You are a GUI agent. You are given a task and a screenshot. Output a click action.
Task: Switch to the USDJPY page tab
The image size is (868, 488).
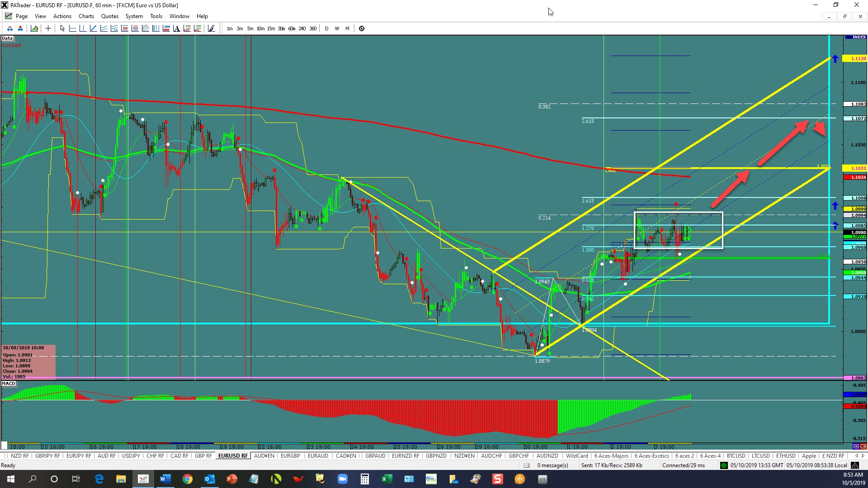tap(131, 456)
